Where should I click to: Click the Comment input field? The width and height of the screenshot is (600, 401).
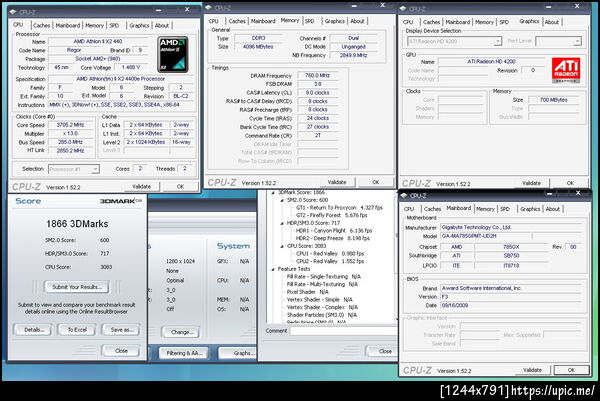point(343,331)
